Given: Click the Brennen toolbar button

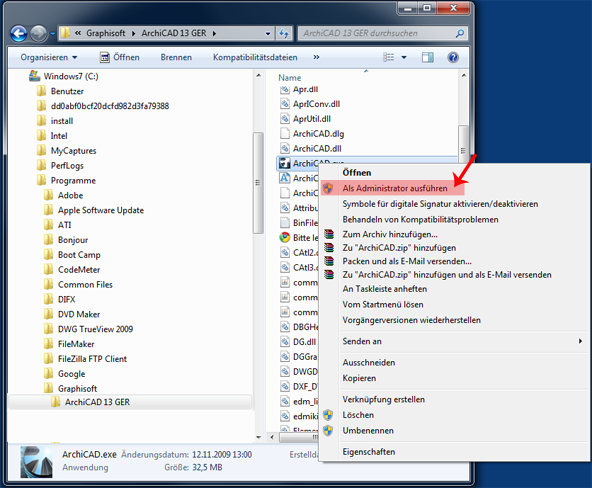Looking at the screenshot, I should (176, 57).
